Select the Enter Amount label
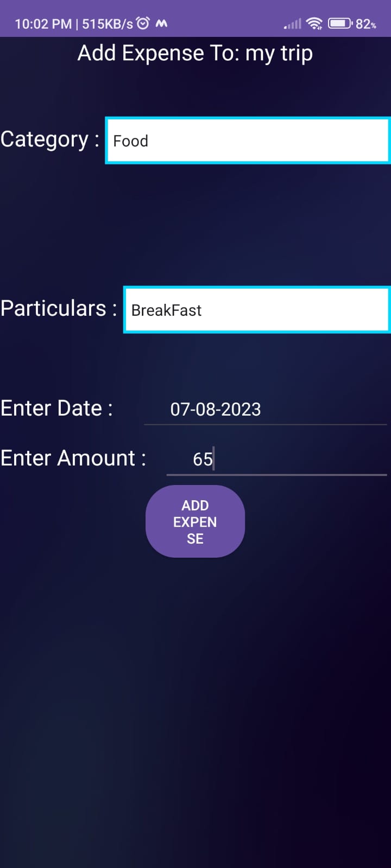391x868 pixels. click(x=73, y=458)
